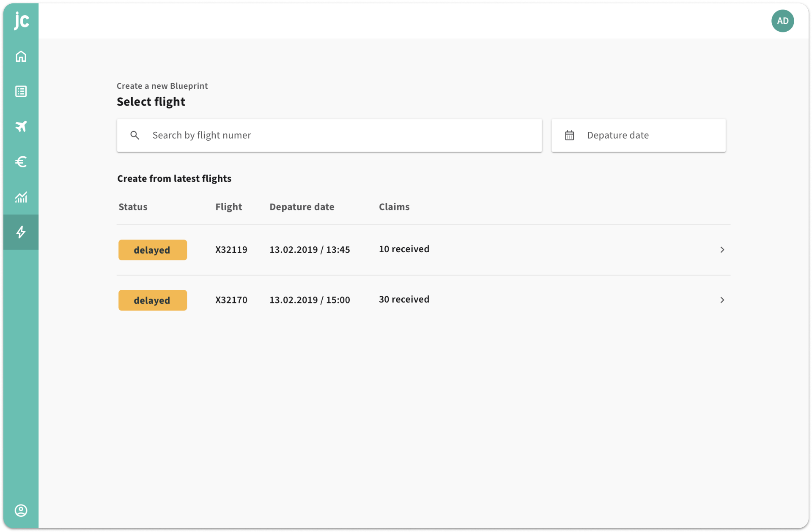This screenshot has width=812, height=532.
Task: Click delayed badge for flight X32170
Action: [152, 300]
